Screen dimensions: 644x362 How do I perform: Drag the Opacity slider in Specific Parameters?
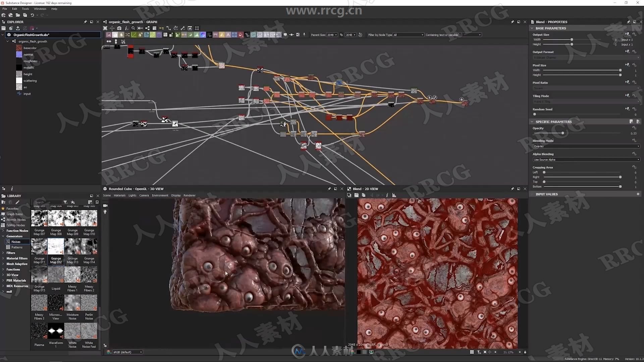pyautogui.click(x=563, y=133)
